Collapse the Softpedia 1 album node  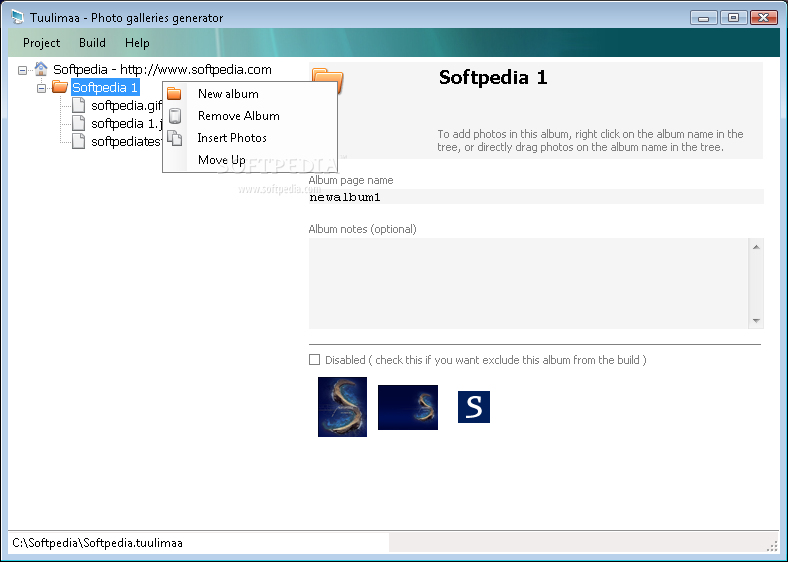(42, 88)
